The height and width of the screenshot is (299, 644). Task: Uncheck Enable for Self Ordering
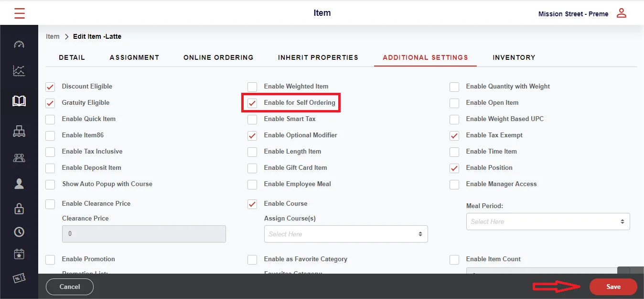pyautogui.click(x=252, y=103)
